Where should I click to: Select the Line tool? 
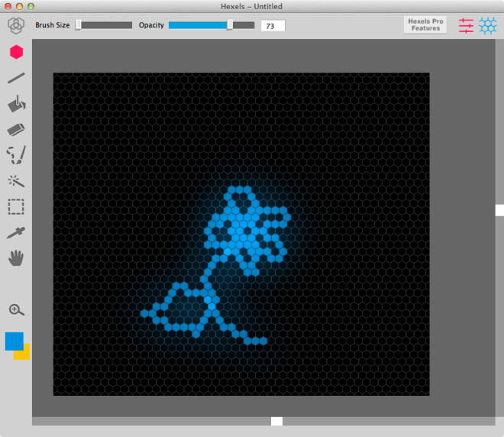point(16,78)
